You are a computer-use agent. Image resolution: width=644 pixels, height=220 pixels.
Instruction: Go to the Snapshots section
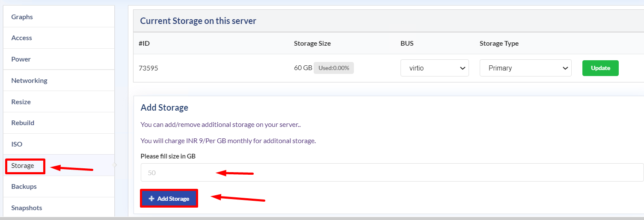pos(59,208)
